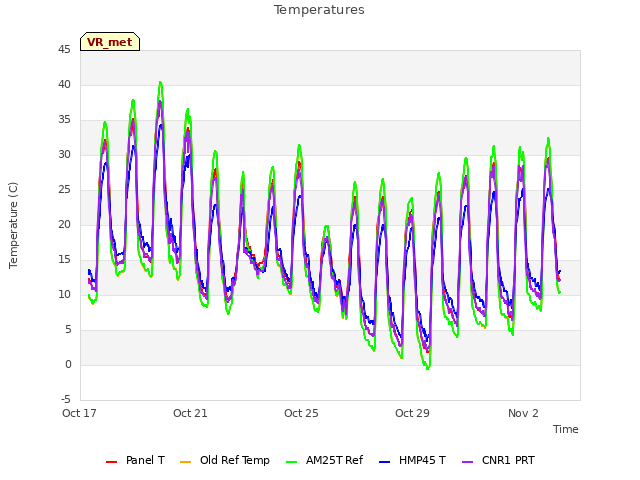The height and width of the screenshot is (480, 640).
Task: Click the 'Oct 25' x-axis label
Action: pos(301,413)
